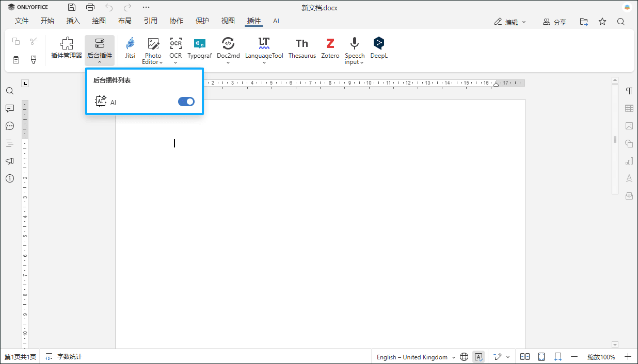Start the DeepL translator plugin
This screenshot has width=638, height=364.
(x=379, y=48)
